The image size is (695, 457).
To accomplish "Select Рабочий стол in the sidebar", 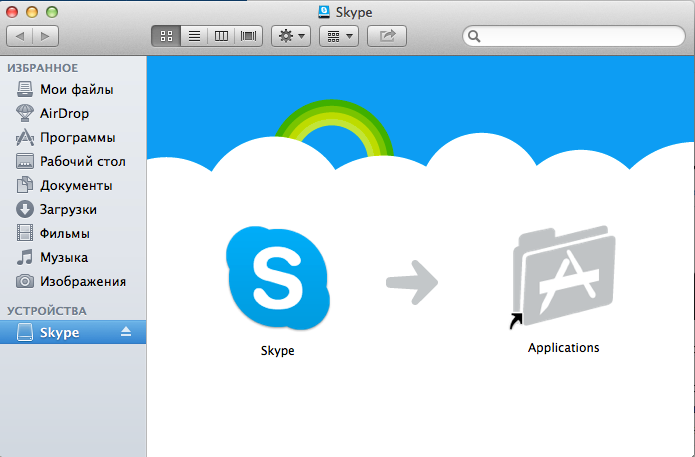I will click(x=82, y=161).
